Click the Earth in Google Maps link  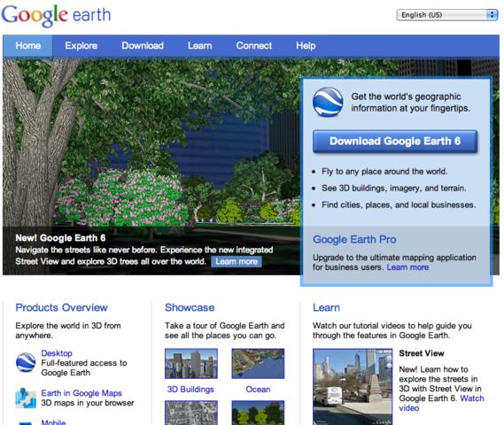coord(81,393)
